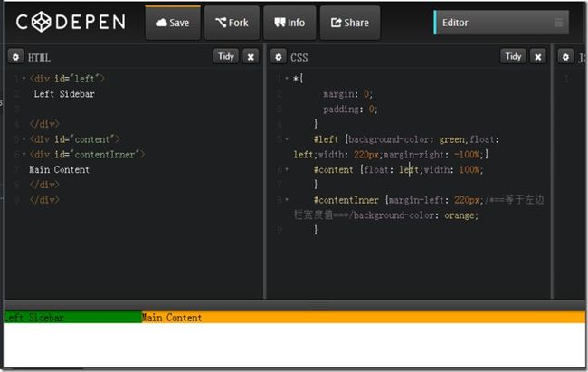
Task: Click 'Main Content' text in HTML editor
Action: 59,169
